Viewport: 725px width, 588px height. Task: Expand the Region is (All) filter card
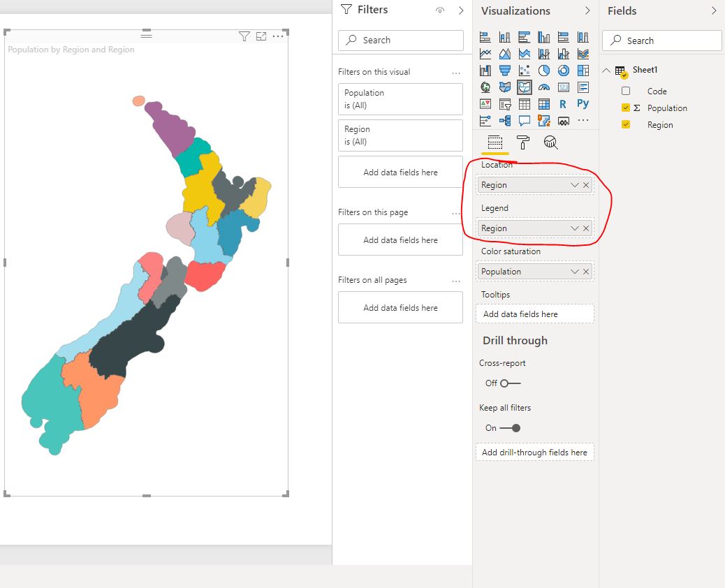pos(400,135)
